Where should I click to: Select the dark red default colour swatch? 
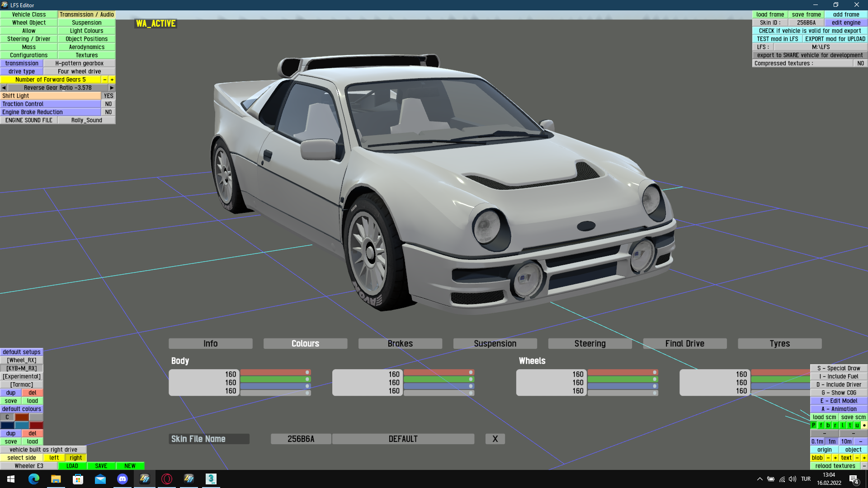point(36,425)
